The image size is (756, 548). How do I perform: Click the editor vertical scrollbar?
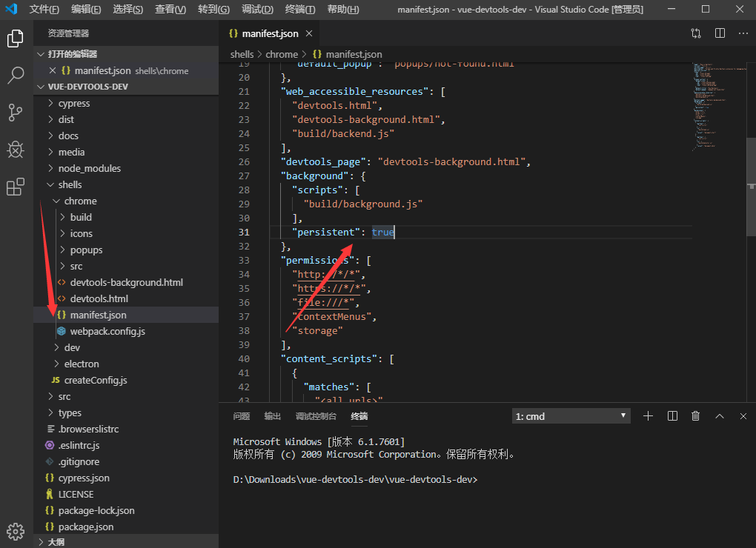[x=751, y=185]
